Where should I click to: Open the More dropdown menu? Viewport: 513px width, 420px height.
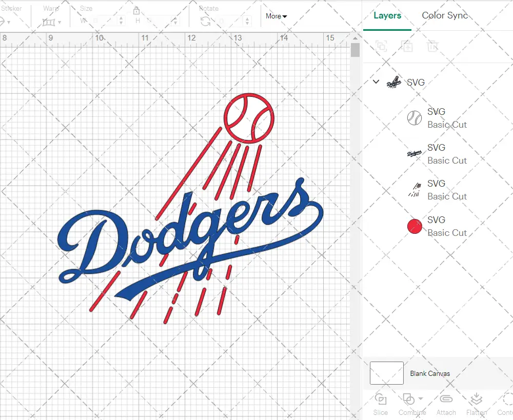[276, 16]
